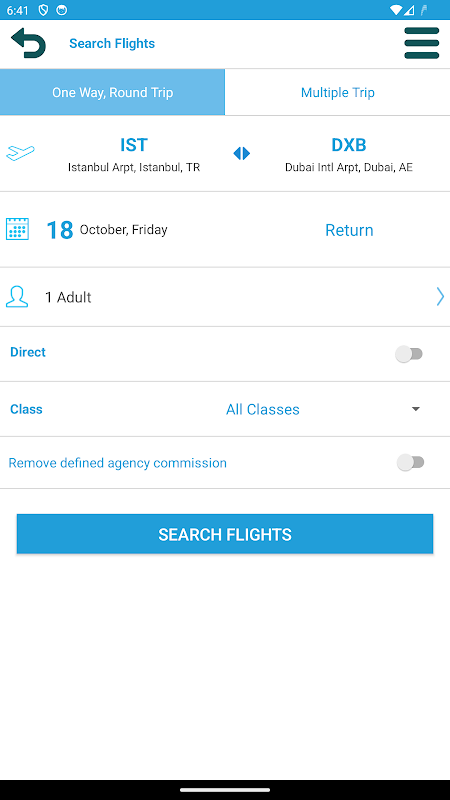This screenshot has width=450, height=800.
Task: Open the hamburger menu icon
Action: (421, 43)
